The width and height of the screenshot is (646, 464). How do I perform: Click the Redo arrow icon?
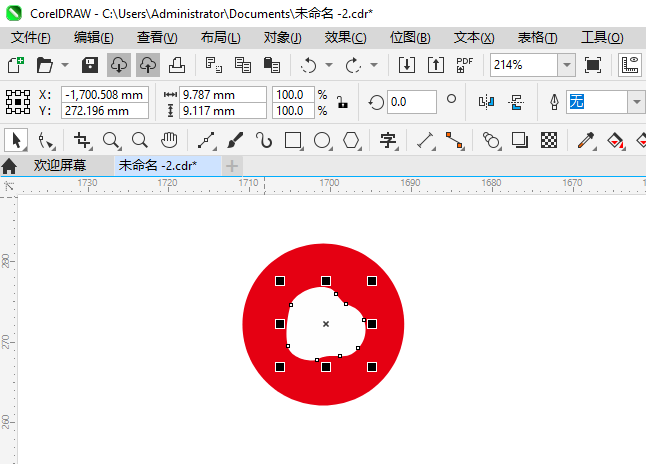(353, 65)
